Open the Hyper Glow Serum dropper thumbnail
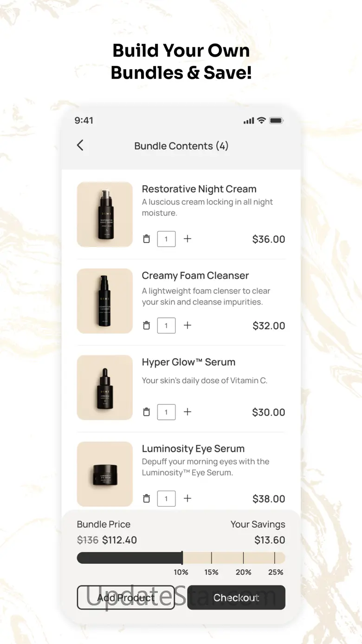The image size is (362, 644). [x=105, y=387]
